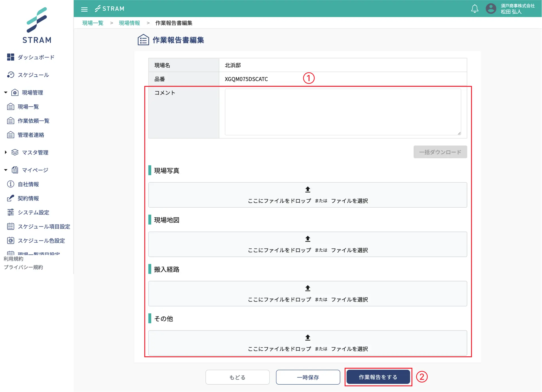Screen dimensions: 542x392
Task: Click inside the コメント text area
Action: coord(343,112)
